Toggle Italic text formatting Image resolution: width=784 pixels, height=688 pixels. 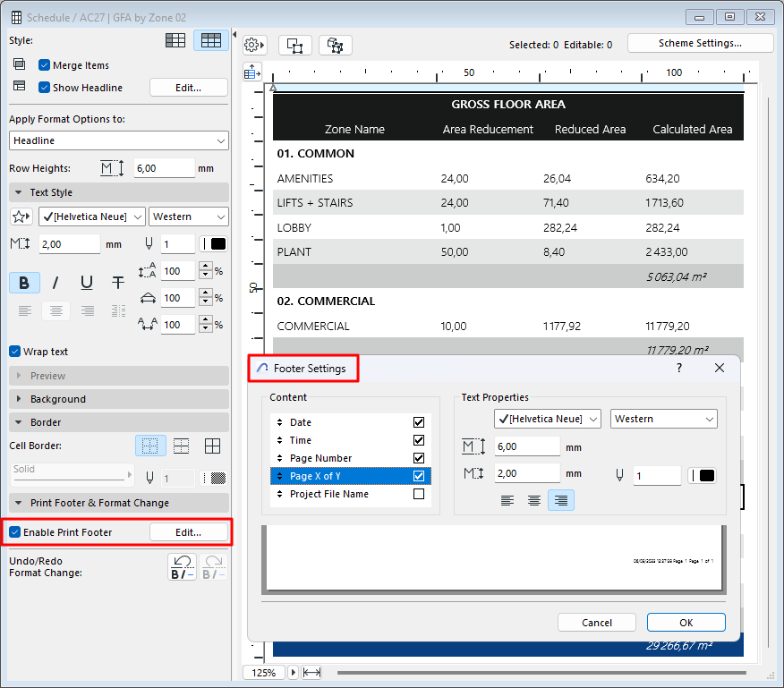[x=55, y=283]
